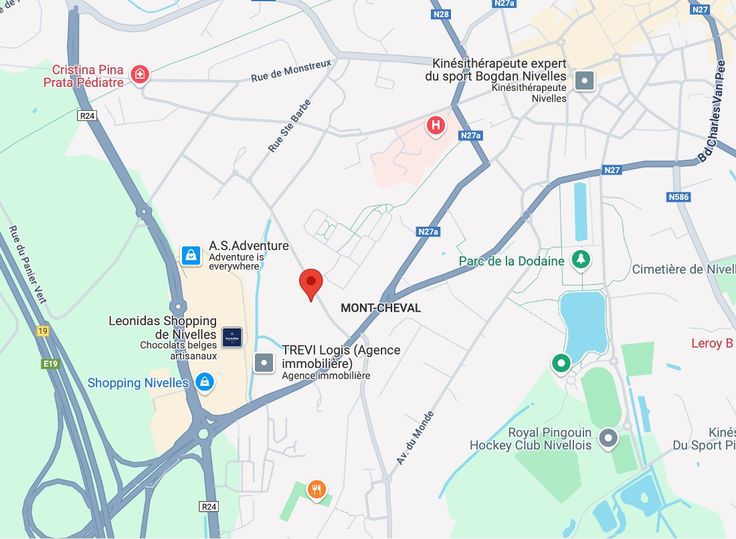Open the Royal Pingouin Hockey Club marker
The image size is (736, 539).
tap(608, 439)
